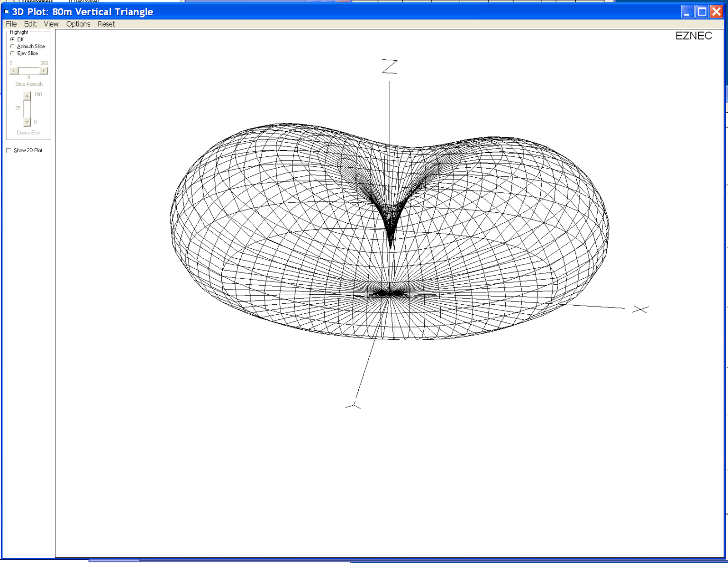Select the Elev Slice highlight option
This screenshot has width=728, height=563.
pyautogui.click(x=12, y=54)
